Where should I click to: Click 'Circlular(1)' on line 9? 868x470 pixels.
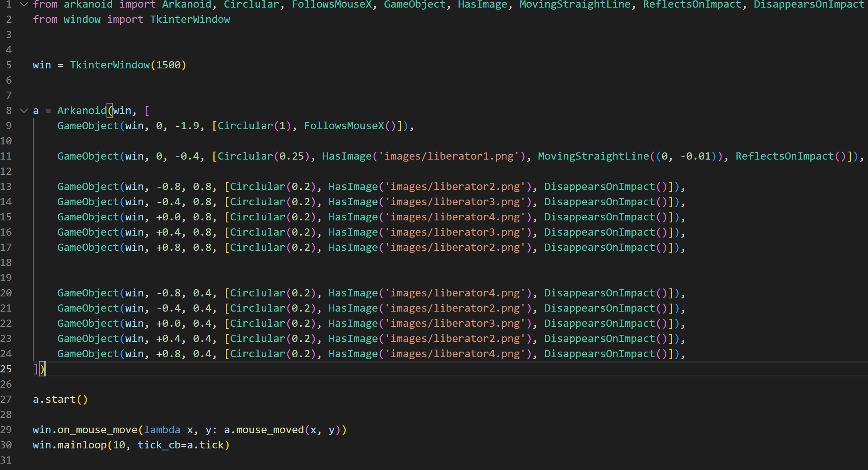[254, 126]
